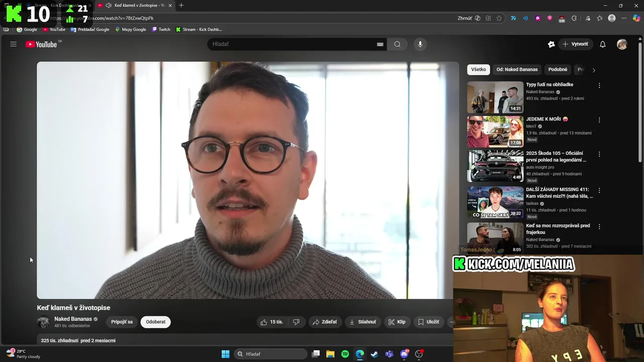Select the Všetko filter chip
Screen dimensions: 644x362
click(x=478, y=69)
